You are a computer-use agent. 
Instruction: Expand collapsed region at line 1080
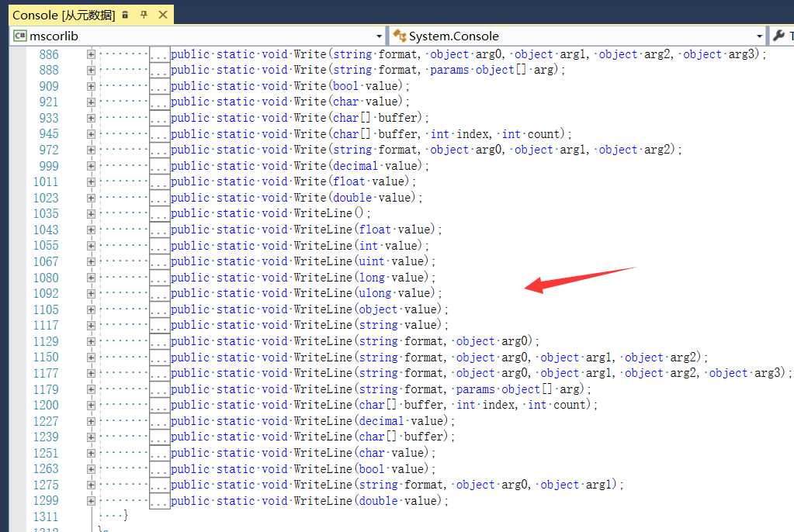(x=91, y=278)
